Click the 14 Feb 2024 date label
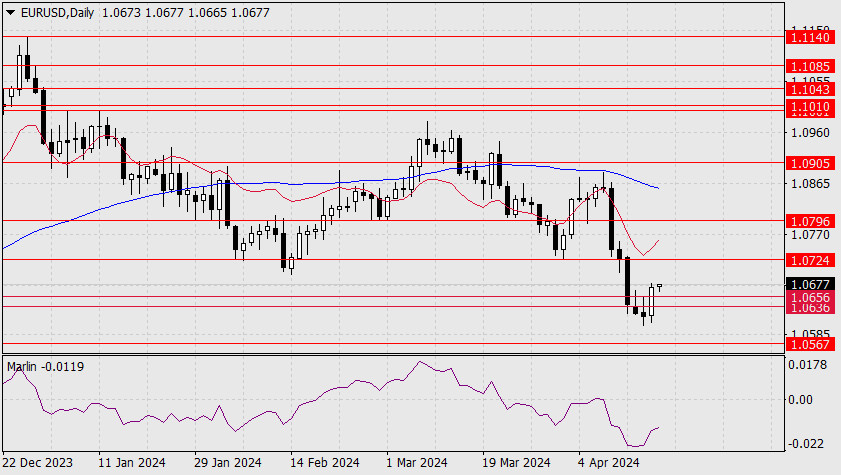The width and height of the screenshot is (841, 475). coord(324,463)
